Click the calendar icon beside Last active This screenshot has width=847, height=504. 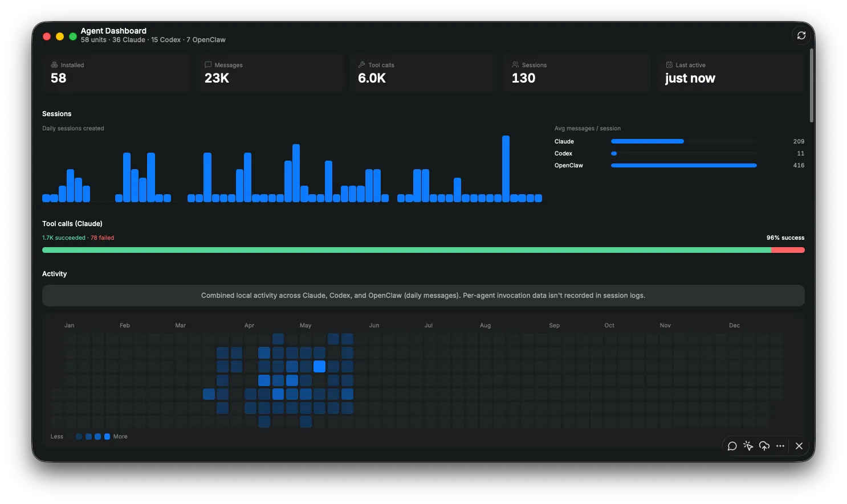pos(669,65)
